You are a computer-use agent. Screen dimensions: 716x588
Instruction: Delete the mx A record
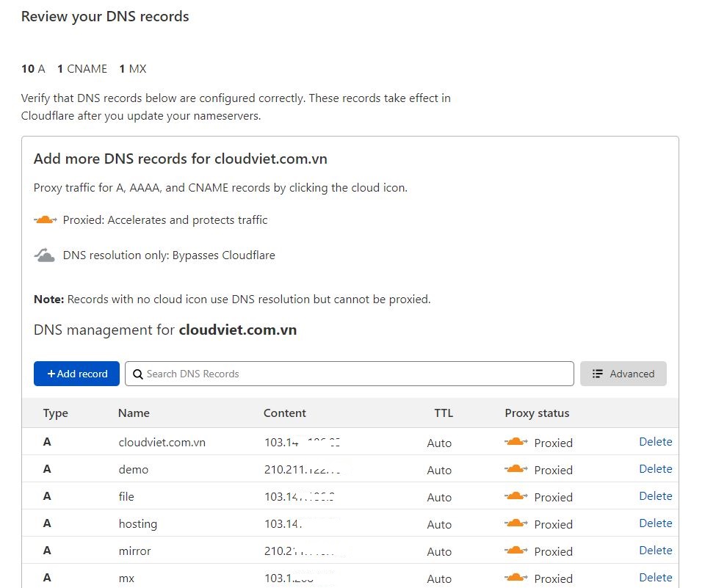(x=655, y=578)
